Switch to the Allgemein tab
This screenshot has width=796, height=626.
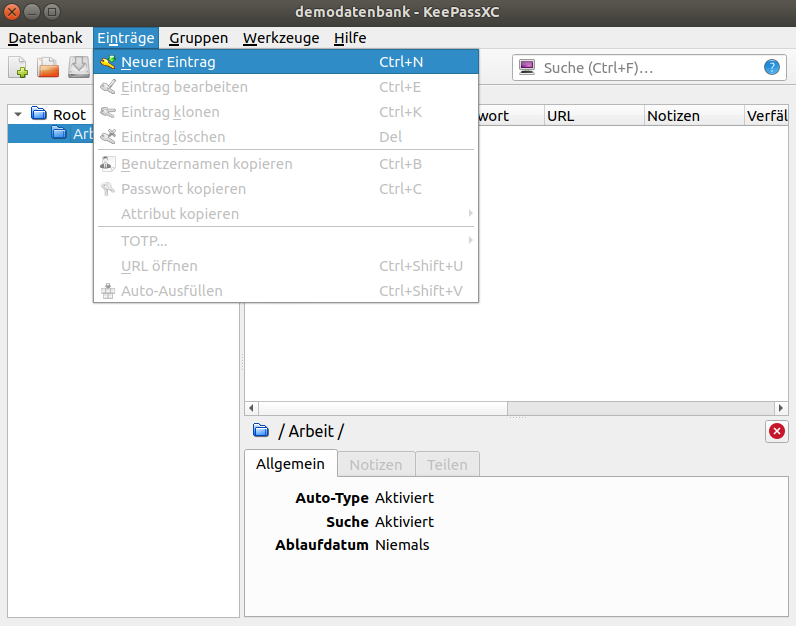click(x=290, y=464)
